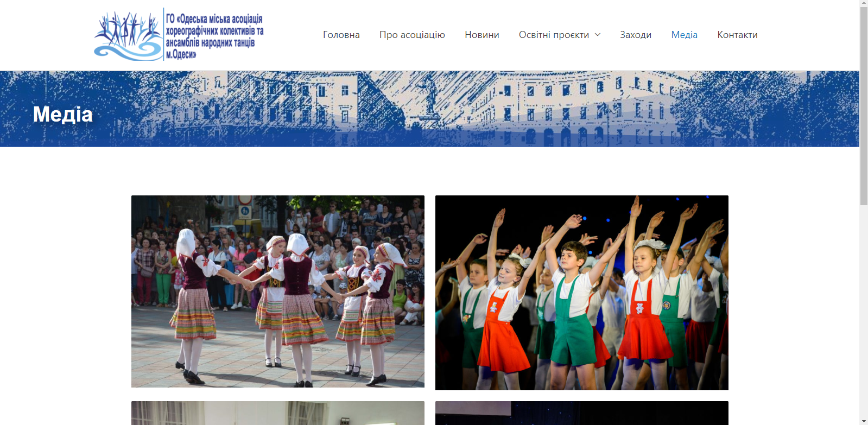This screenshot has width=868, height=425.
Task: Navigate to Новини section
Action: 481,35
